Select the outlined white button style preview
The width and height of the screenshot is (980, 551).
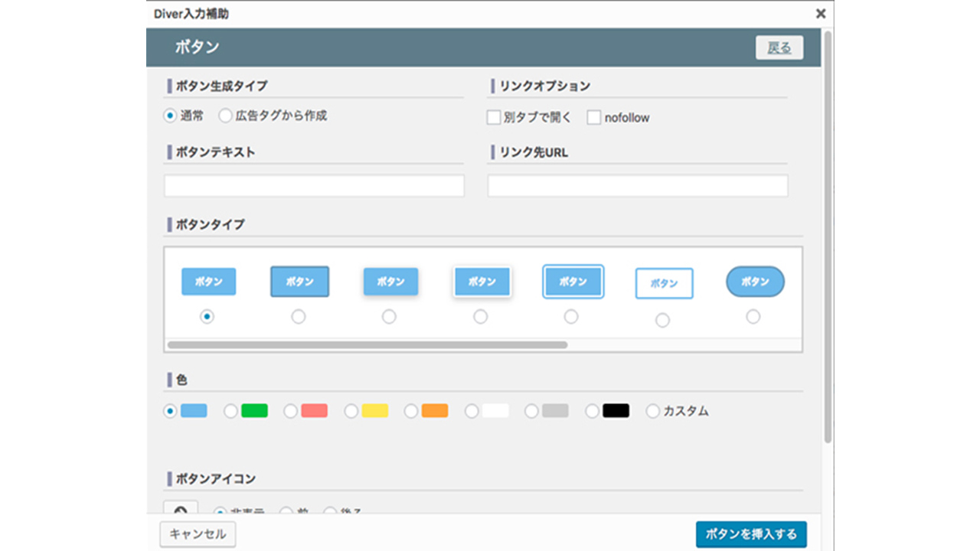(x=664, y=283)
